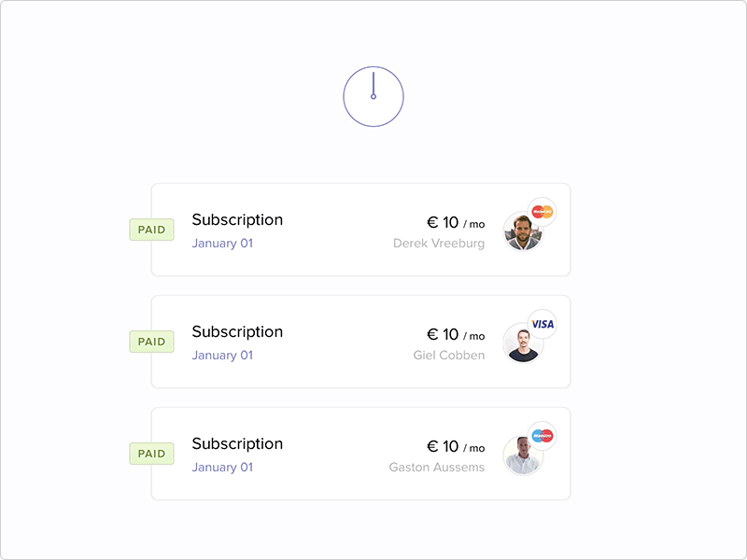747x560 pixels.
Task: Open Gaston Aussems' avatar photo
Action: pyautogui.click(x=521, y=456)
